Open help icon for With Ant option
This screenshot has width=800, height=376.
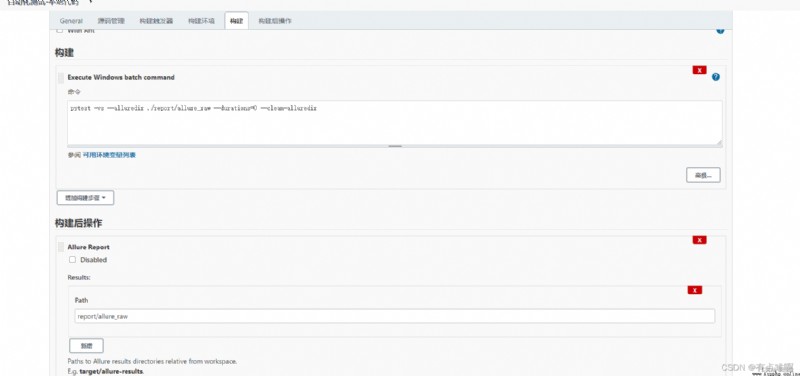(x=720, y=30)
